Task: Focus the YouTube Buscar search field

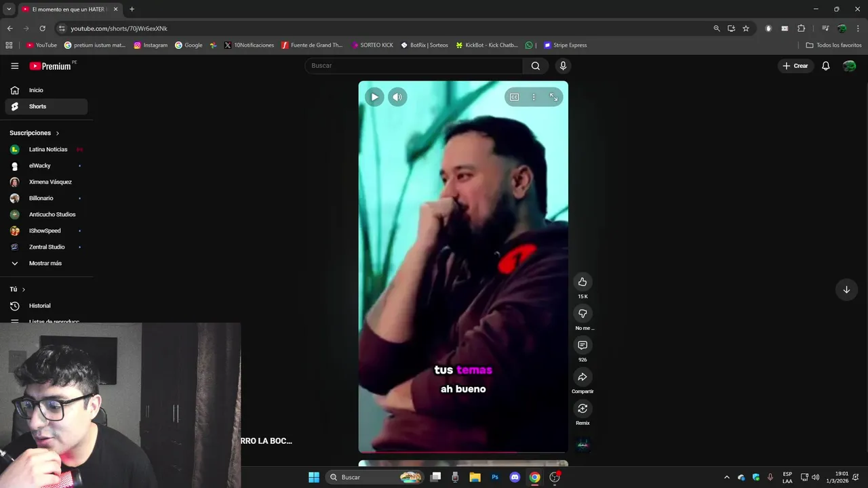Action: pyautogui.click(x=414, y=66)
